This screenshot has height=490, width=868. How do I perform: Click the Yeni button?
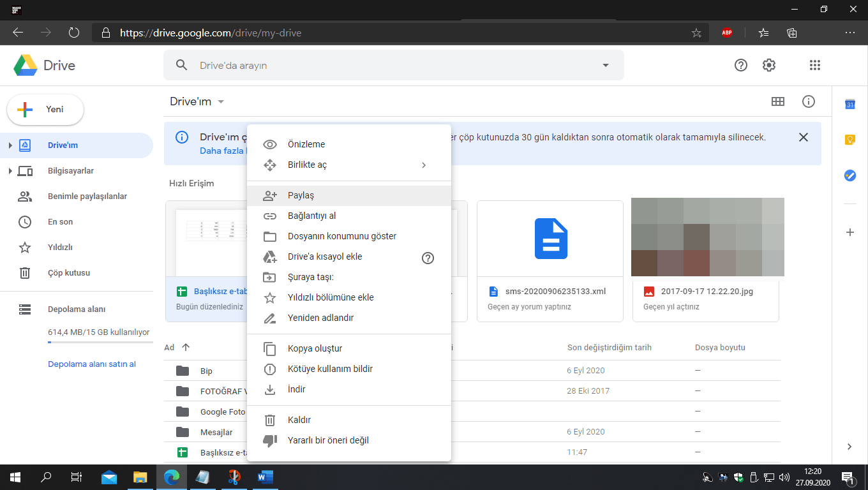[x=45, y=109]
